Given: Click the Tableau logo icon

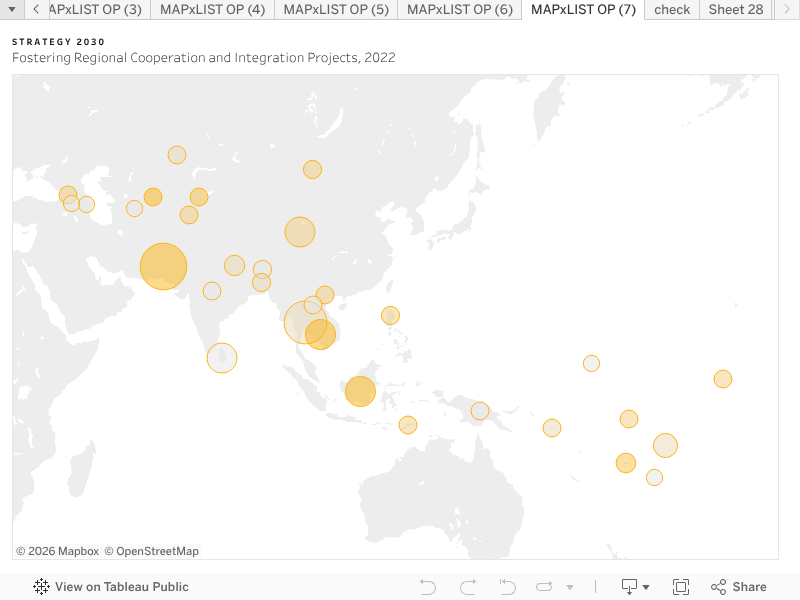Looking at the screenshot, I should (41, 587).
